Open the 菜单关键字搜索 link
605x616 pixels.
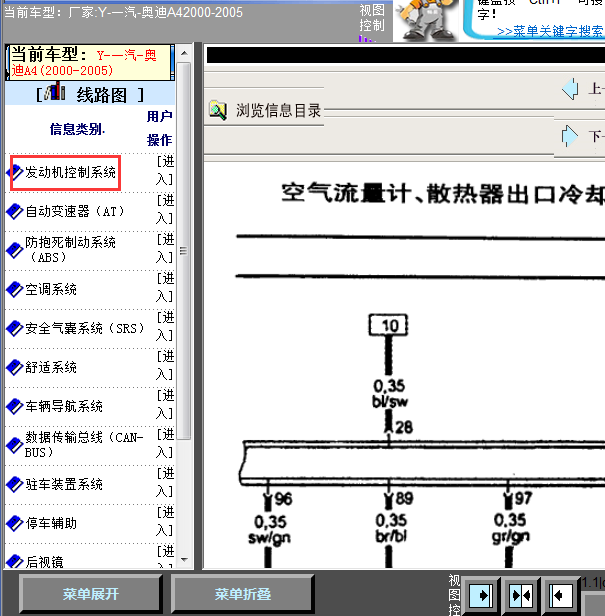[550, 31]
